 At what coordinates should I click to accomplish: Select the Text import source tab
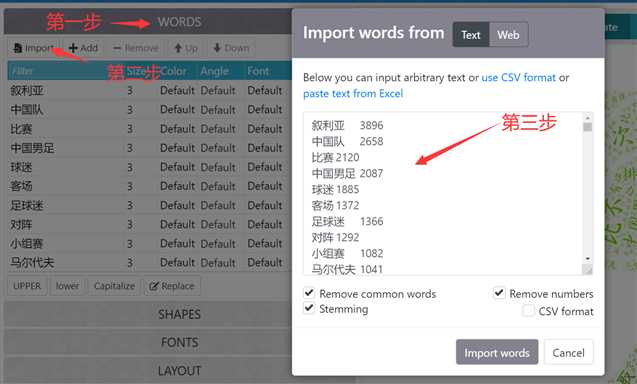(471, 35)
